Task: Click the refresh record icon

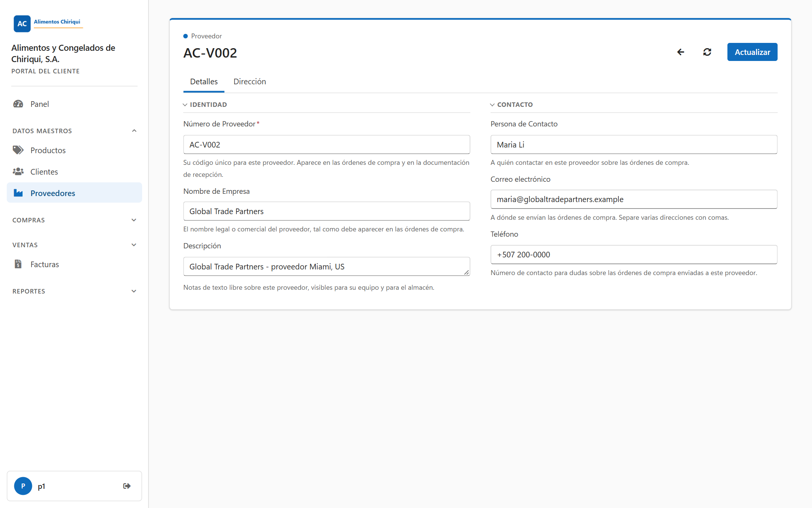Action: coord(707,52)
